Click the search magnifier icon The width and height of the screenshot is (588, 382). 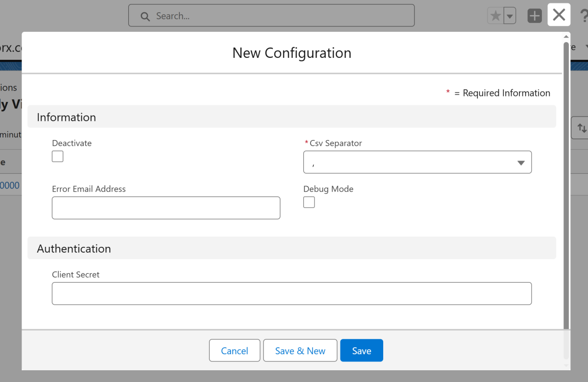[x=145, y=16]
